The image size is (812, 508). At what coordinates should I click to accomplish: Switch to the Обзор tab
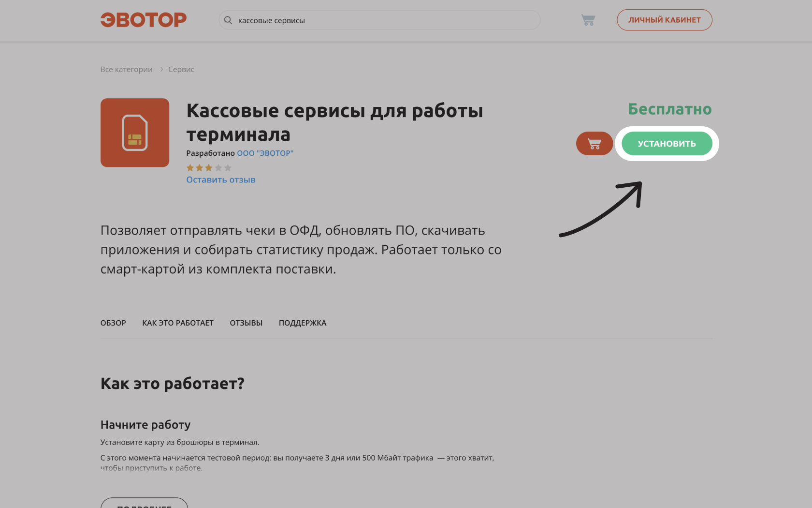pos(113,323)
